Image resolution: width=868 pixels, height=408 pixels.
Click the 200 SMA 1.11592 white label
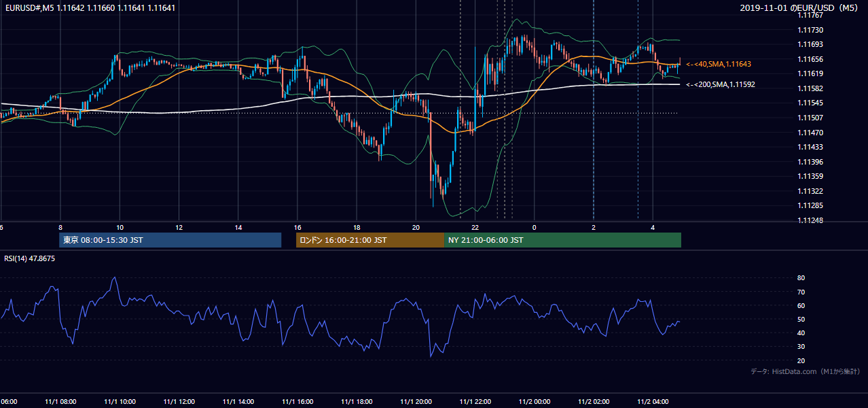click(x=721, y=85)
